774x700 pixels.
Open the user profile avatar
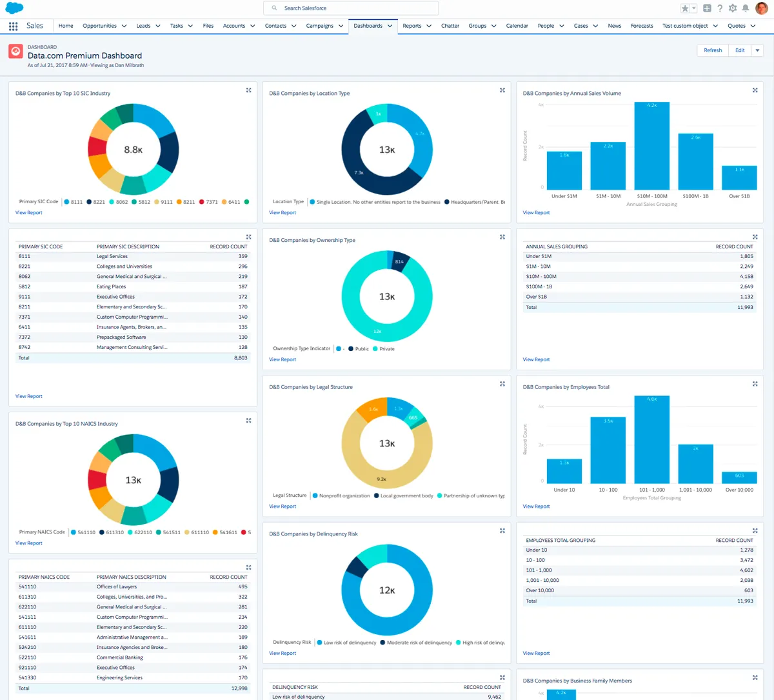762,8
